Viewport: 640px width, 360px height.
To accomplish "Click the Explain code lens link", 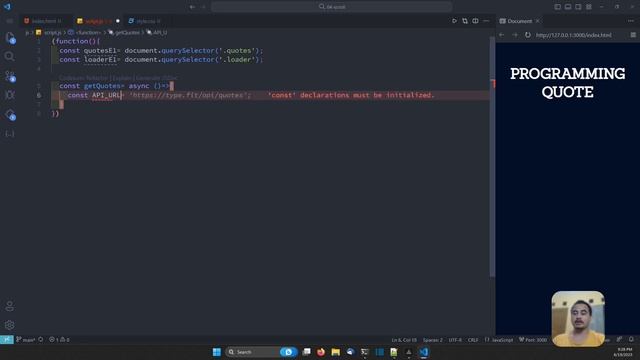I will tap(122, 78).
